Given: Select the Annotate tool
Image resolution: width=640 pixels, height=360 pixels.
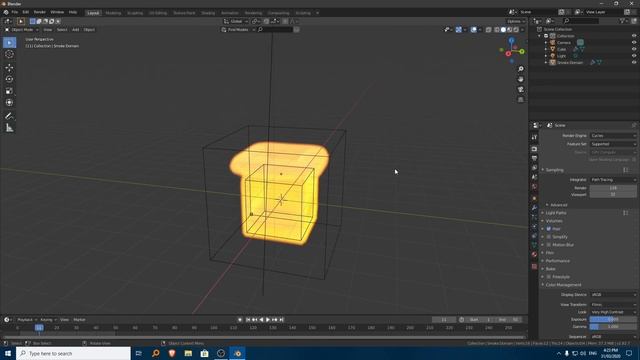Looking at the screenshot, I should coord(9,116).
